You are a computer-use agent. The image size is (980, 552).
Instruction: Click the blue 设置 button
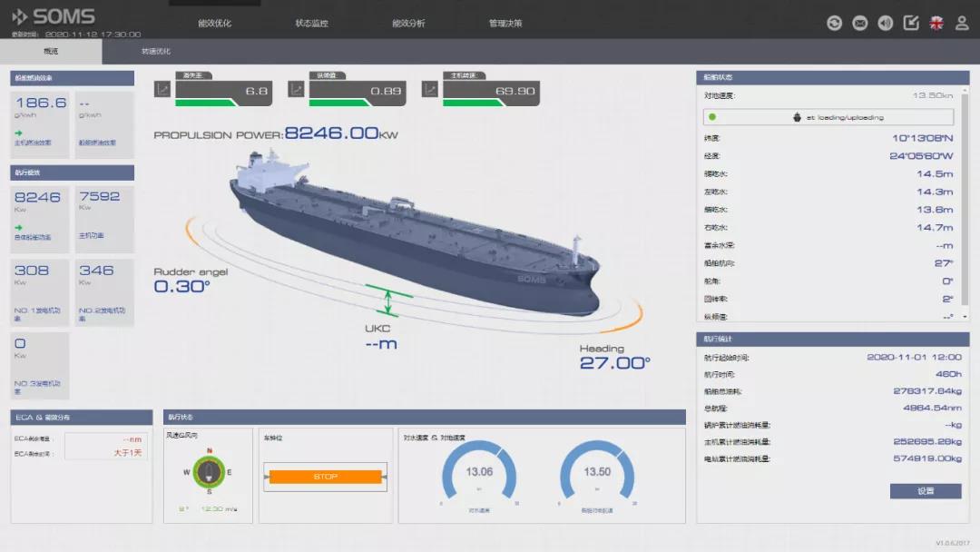pos(926,491)
